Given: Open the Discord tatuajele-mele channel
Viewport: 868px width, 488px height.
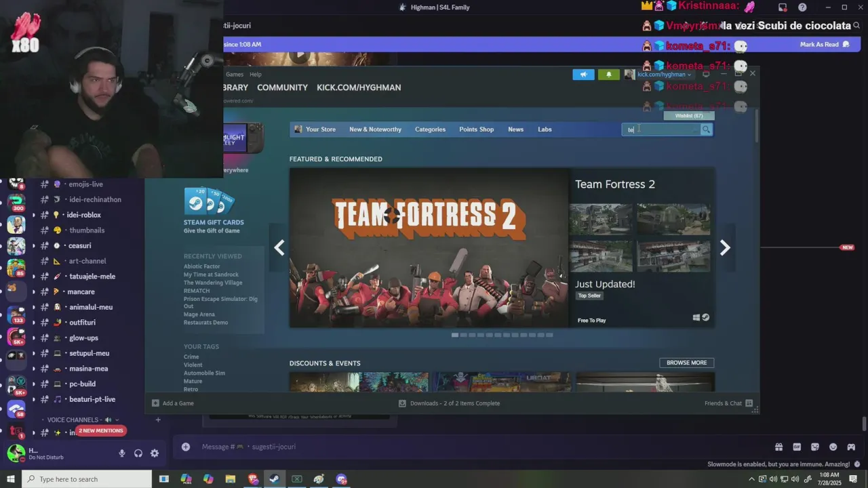Looking at the screenshot, I should [92, 277].
